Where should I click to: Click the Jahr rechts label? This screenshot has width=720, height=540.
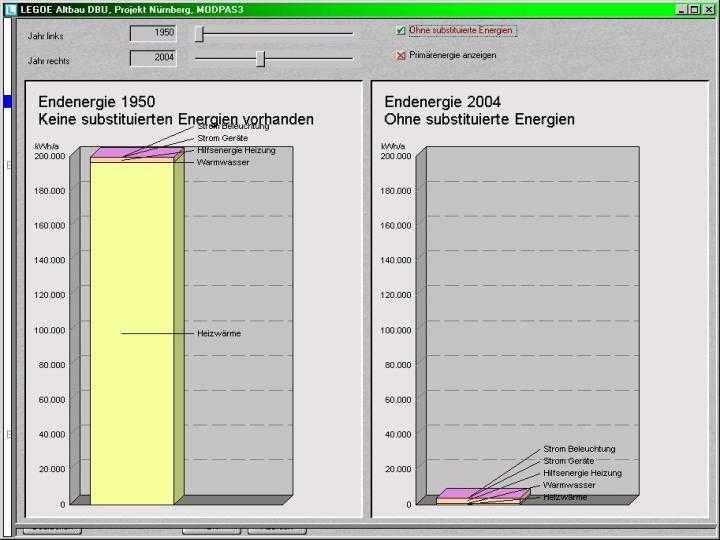point(49,61)
